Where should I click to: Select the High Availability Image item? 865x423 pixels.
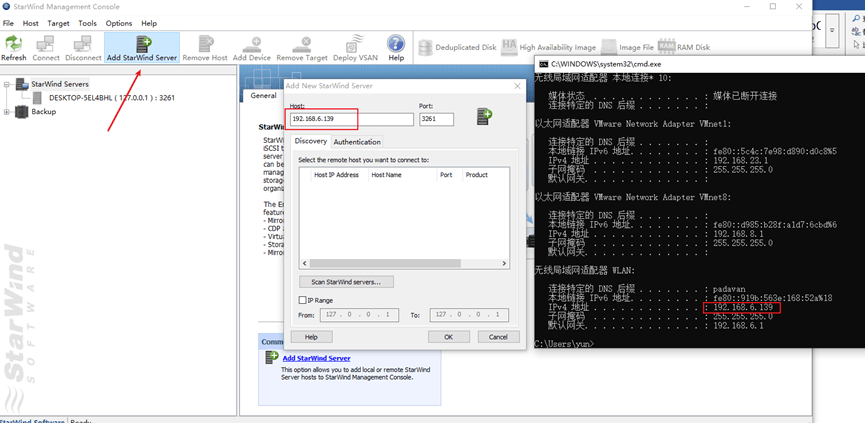click(x=548, y=47)
